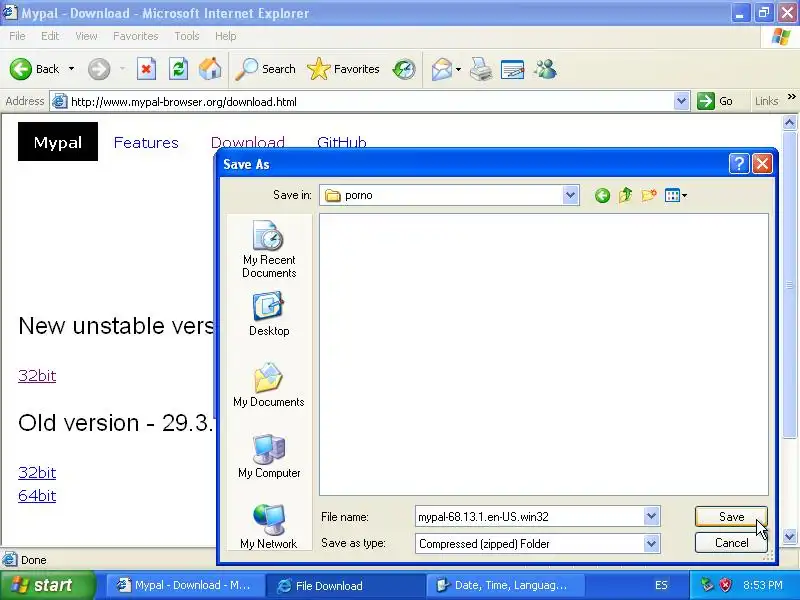The width and height of the screenshot is (800, 600).
Task: Select My Computer in places bar
Action: click(x=269, y=456)
